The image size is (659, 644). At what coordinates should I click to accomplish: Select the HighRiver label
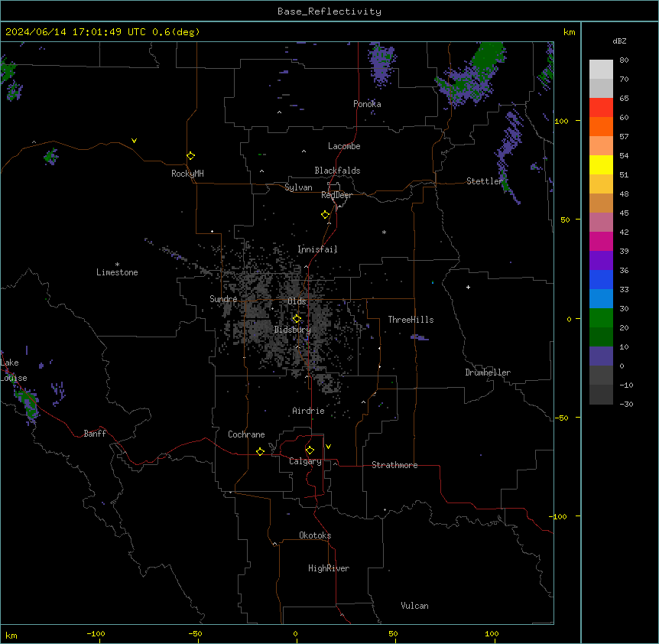[329, 568]
